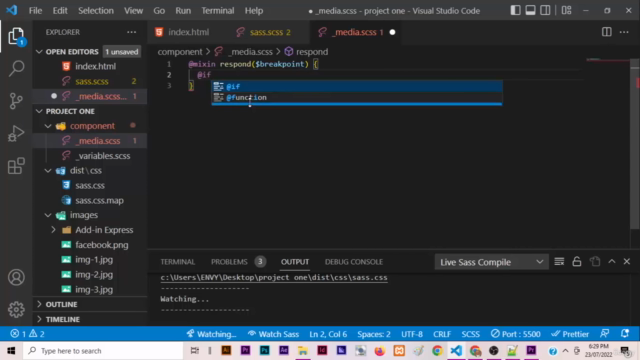Close the bottom panel
640x360 pixels.
click(x=627, y=262)
